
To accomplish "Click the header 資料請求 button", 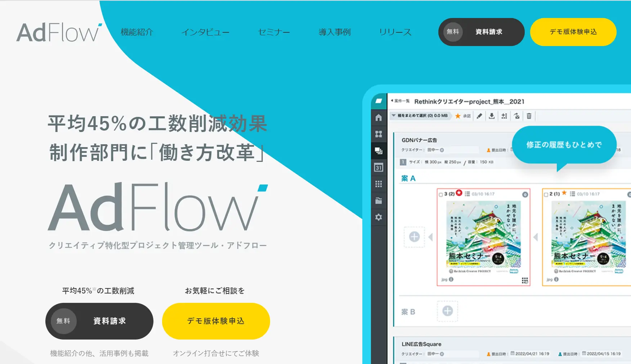I will pos(481,32).
